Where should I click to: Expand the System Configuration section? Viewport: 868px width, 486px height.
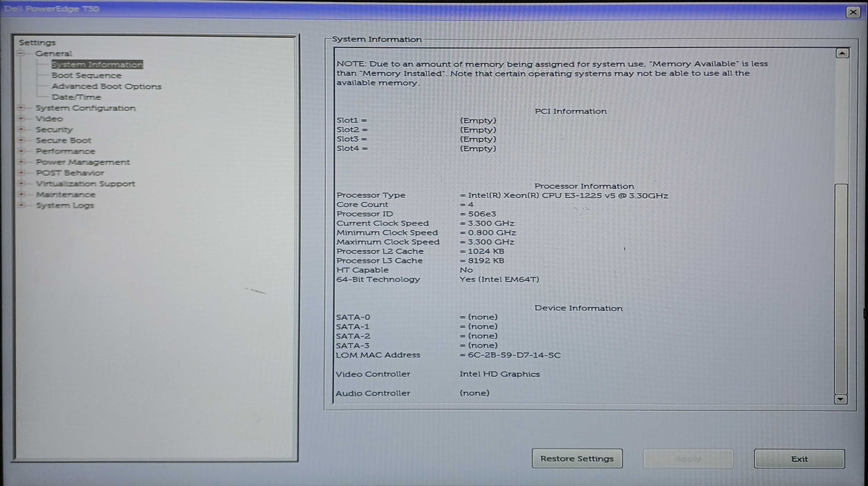[23, 108]
